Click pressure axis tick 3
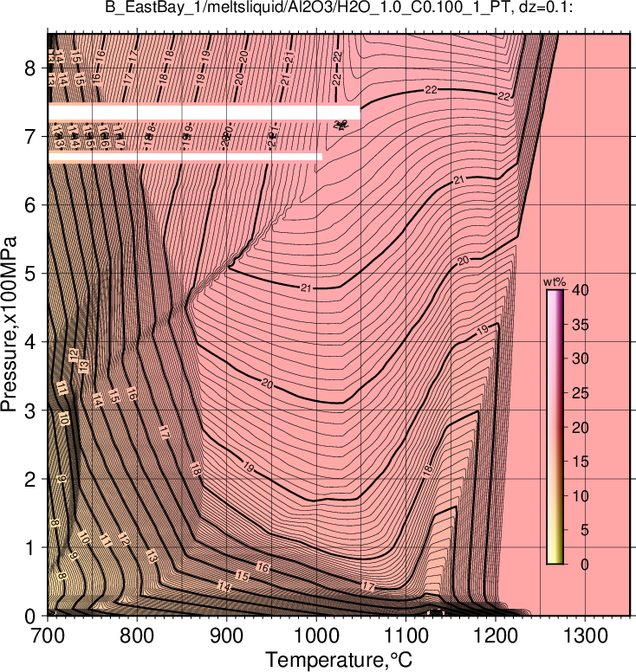Viewport: 636px width, 672px height. point(30,410)
